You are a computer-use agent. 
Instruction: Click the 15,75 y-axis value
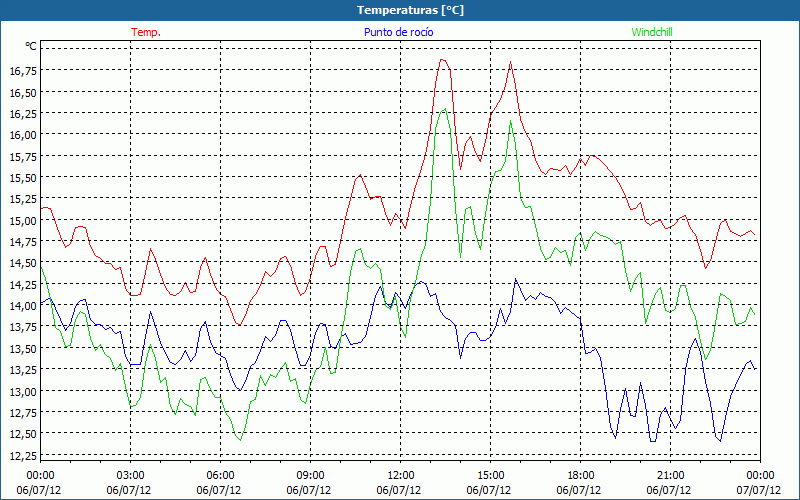(x=23, y=156)
